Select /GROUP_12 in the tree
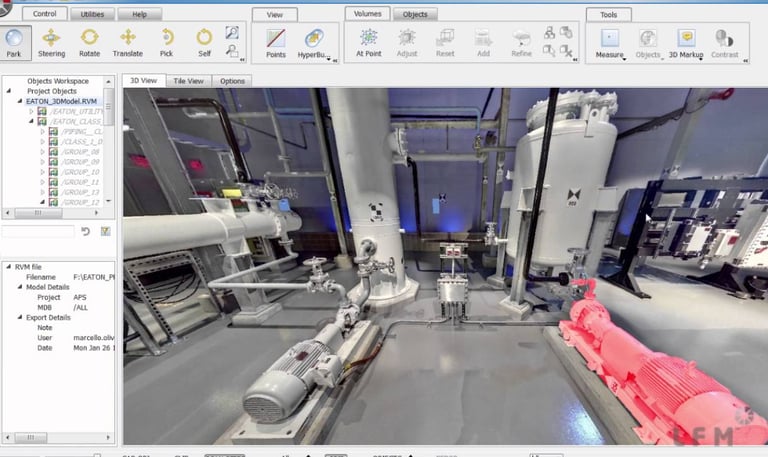This screenshot has width=768, height=457. click(81, 202)
